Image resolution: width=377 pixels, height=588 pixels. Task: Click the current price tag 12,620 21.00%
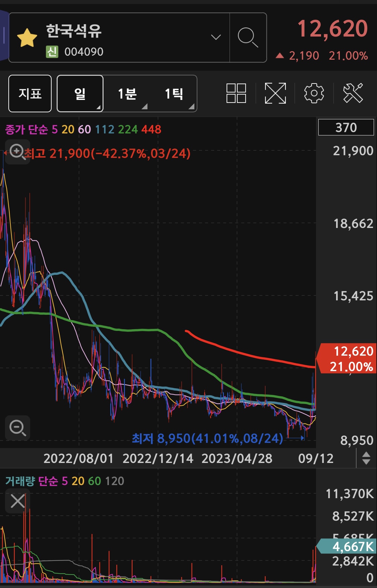coord(347,359)
